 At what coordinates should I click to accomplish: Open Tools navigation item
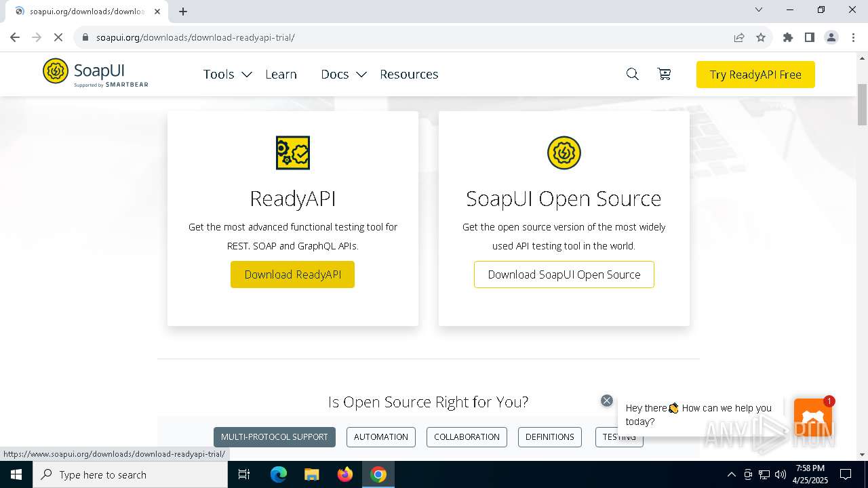pyautogui.click(x=218, y=74)
